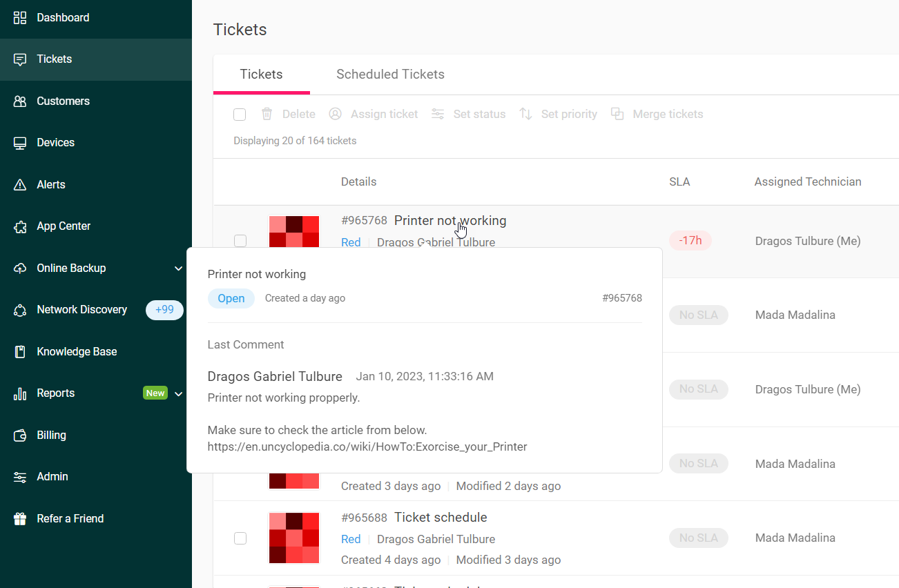Click the Refer a Friend gift icon
This screenshot has height=588, width=899.
[x=20, y=519]
